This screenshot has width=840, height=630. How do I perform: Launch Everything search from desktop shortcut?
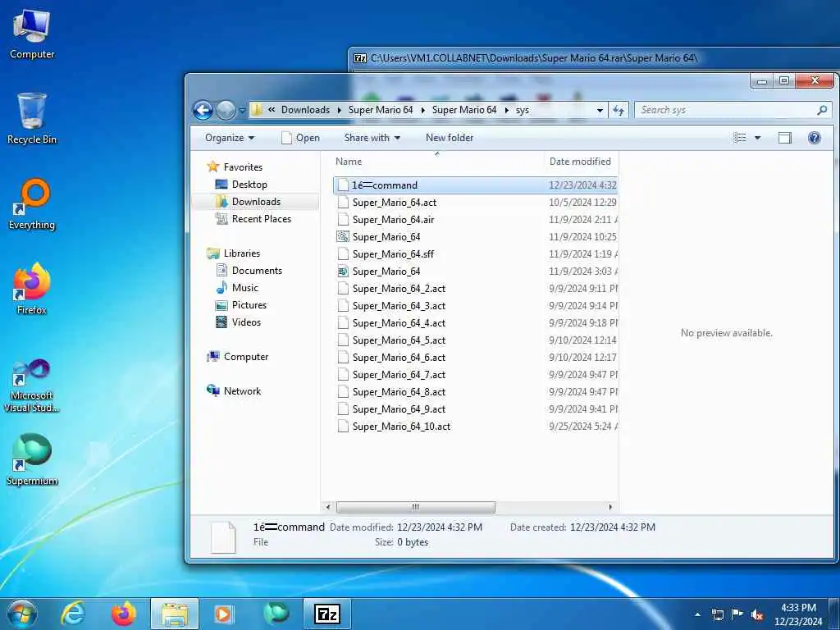pos(32,204)
